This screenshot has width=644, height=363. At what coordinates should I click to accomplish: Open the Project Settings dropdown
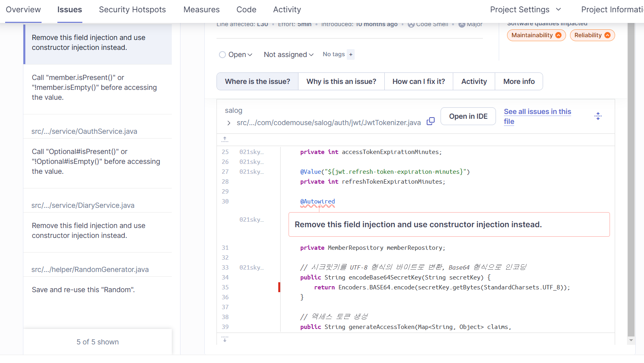[526, 10]
